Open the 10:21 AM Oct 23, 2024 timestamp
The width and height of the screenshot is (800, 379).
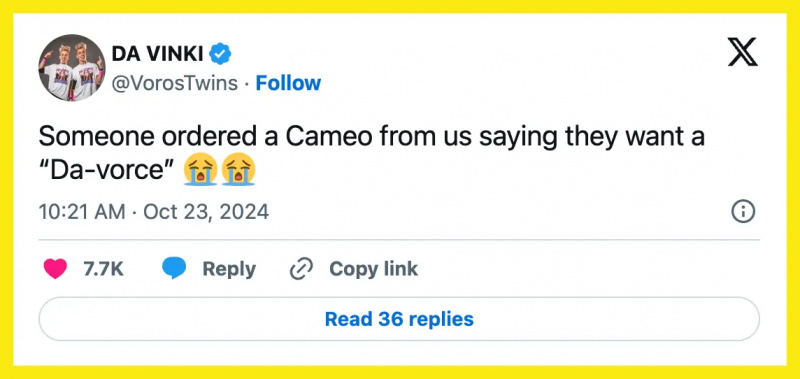click(x=154, y=211)
